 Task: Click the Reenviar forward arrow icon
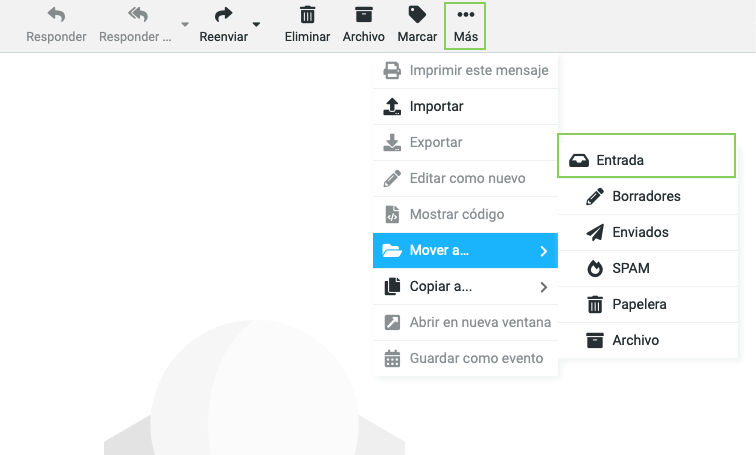click(223, 14)
